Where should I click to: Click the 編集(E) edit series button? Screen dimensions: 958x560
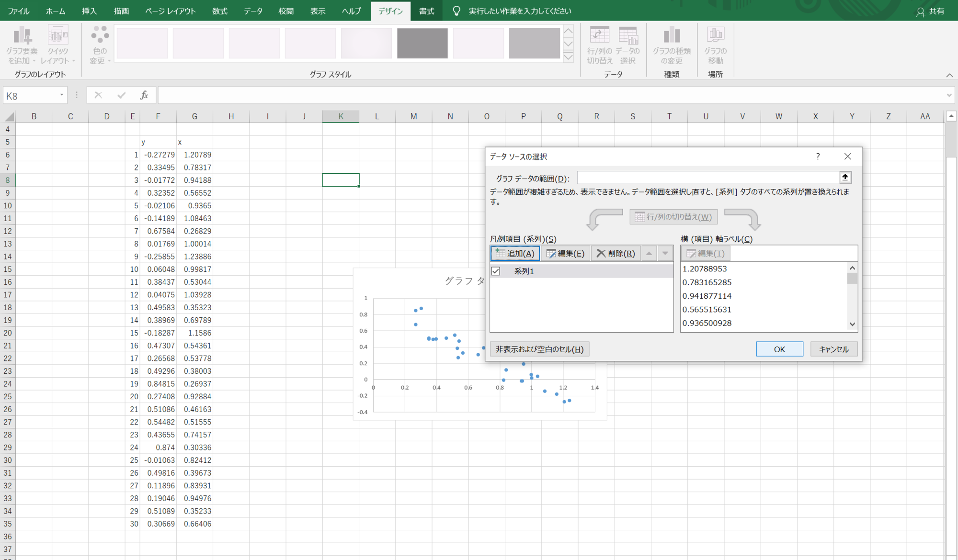tap(565, 253)
